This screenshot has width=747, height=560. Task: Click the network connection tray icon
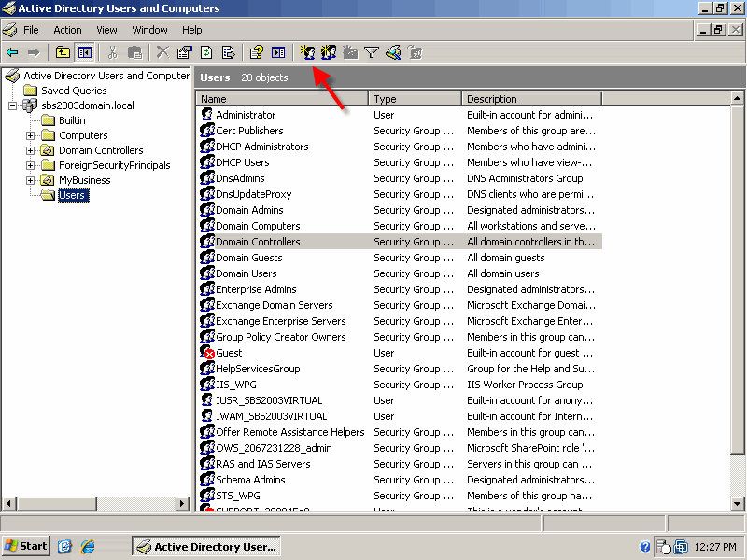(x=682, y=547)
